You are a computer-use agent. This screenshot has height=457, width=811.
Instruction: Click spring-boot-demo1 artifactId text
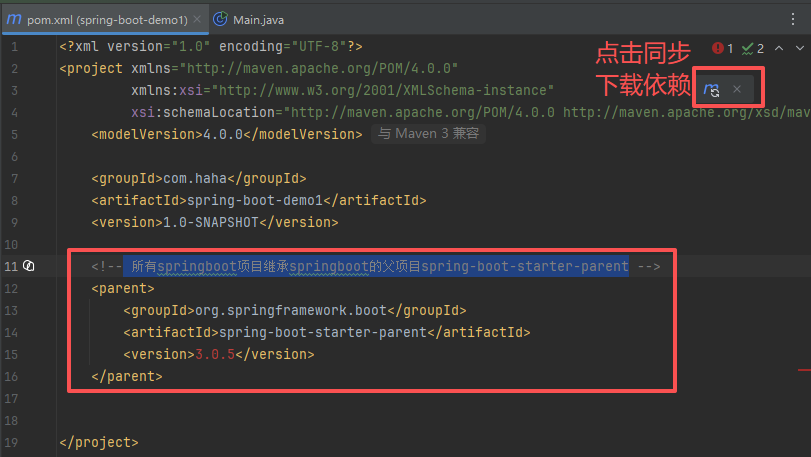[254, 201]
